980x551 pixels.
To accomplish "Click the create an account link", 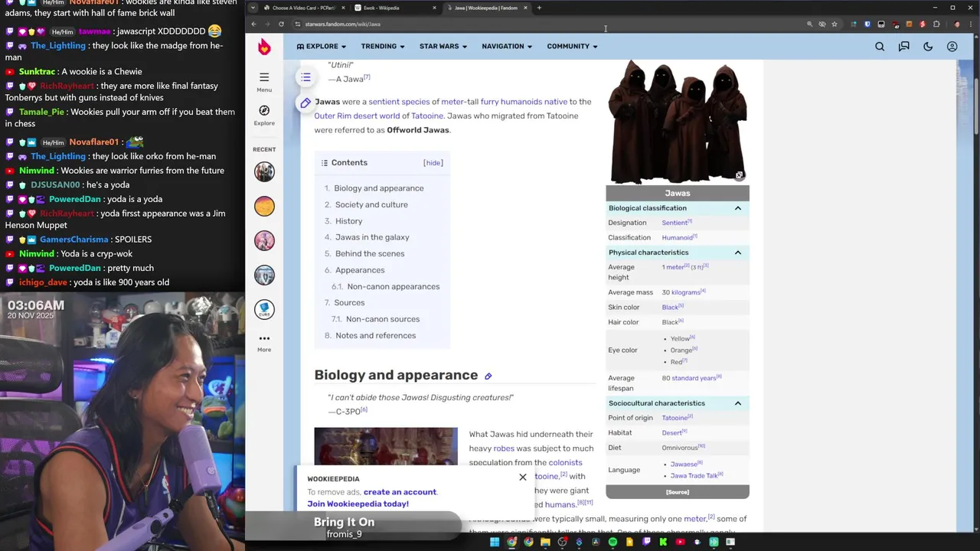I will coord(400,492).
